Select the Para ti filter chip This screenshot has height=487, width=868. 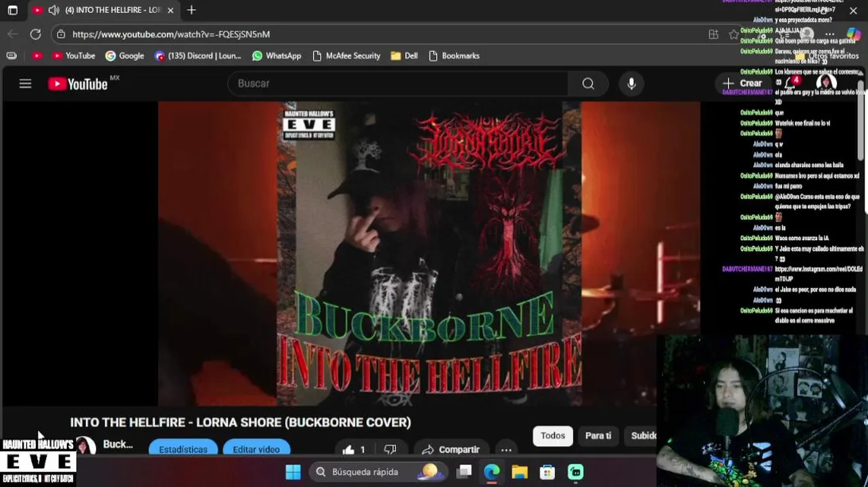point(598,436)
